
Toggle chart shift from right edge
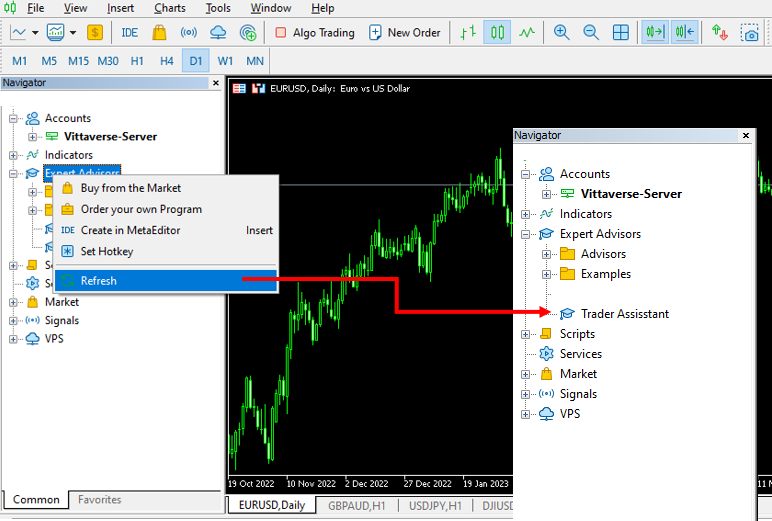[685, 33]
